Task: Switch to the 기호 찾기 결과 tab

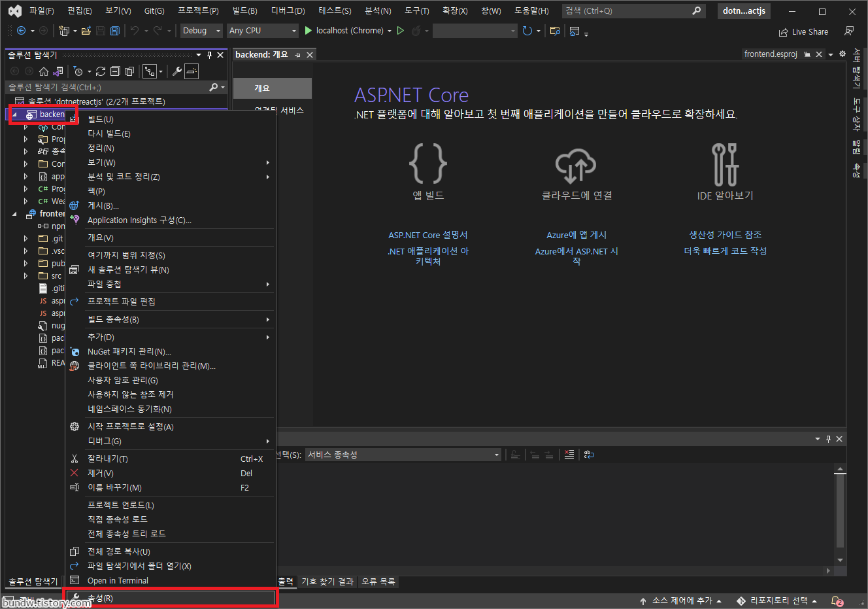Action: click(x=327, y=582)
